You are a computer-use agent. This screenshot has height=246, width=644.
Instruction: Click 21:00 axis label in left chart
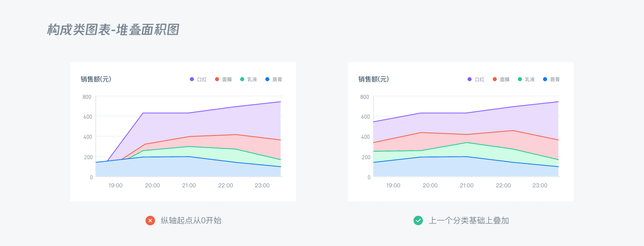pyautogui.click(x=189, y=185)
